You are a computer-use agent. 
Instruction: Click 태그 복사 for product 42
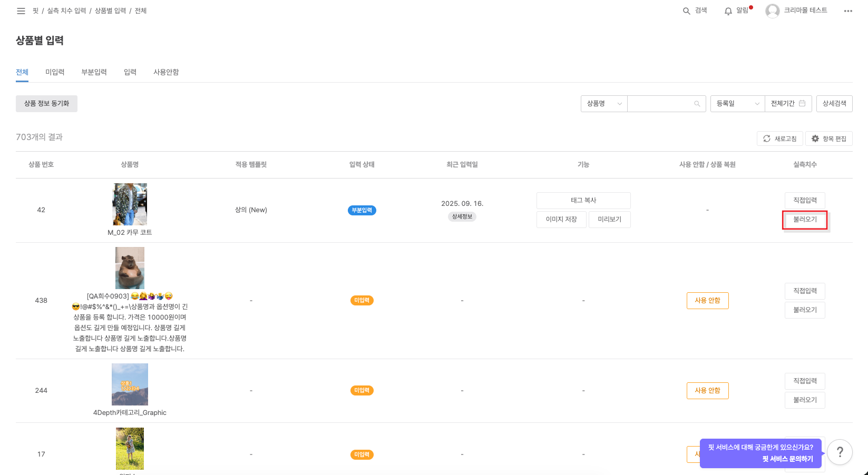point(583,201)
